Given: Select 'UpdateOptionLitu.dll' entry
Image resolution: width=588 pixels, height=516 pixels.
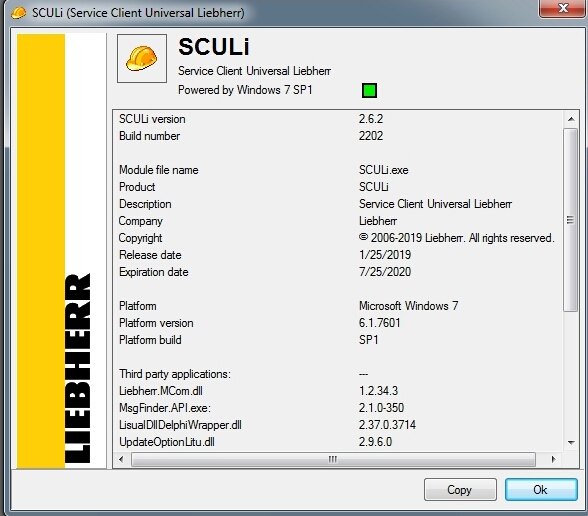Looking at the screenshot, I should tap(167, 442).
